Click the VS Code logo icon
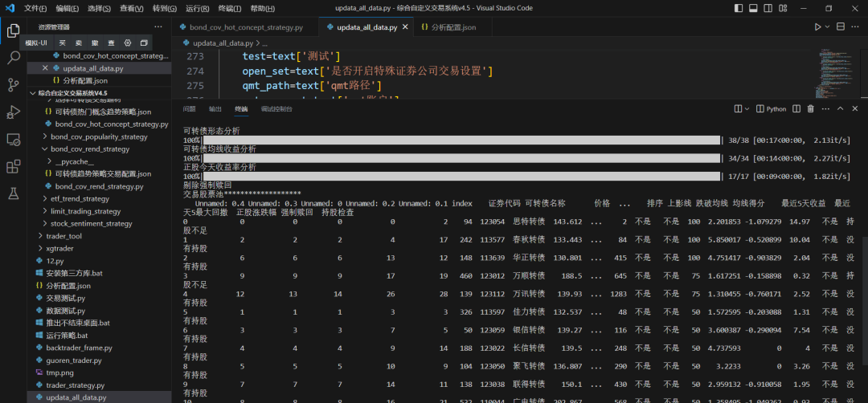868x403 pixels. (x=10, y=8)
